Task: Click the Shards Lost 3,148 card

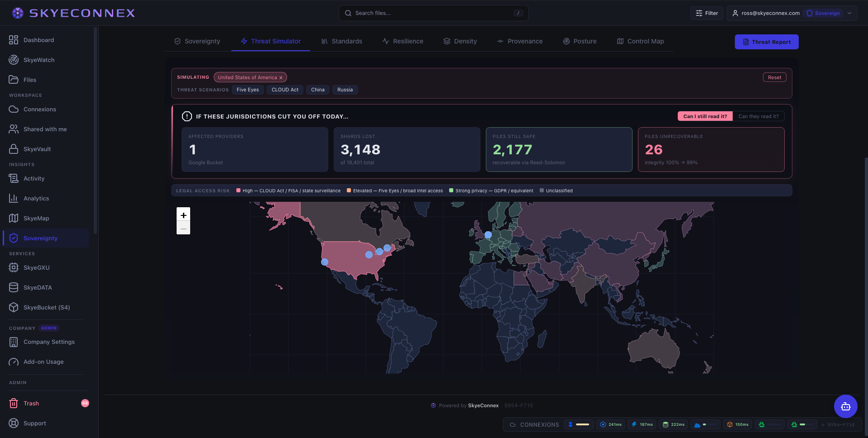Action: pyautogui.click(x=407, y=149)
